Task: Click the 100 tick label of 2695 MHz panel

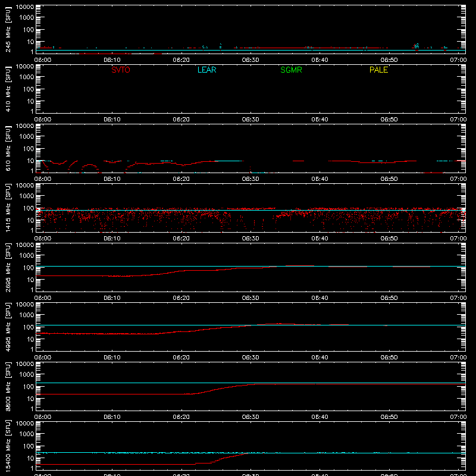Action: click(x=29, y=268)
